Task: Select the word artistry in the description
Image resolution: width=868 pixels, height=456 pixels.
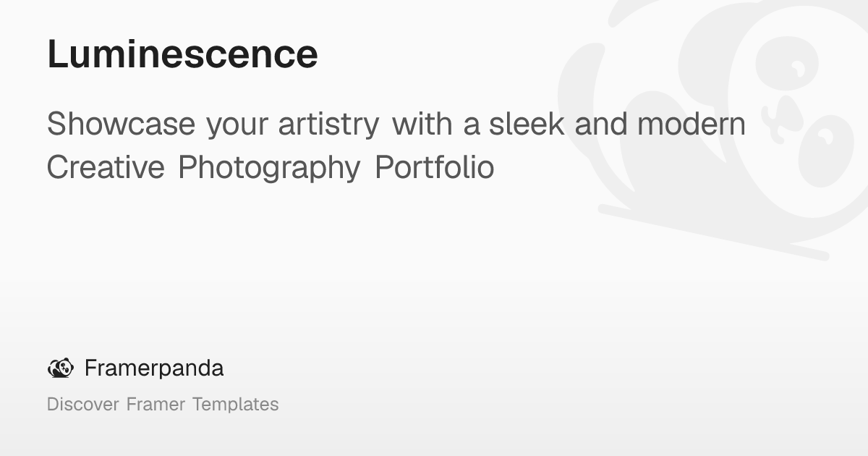Action: coord(328,126)
